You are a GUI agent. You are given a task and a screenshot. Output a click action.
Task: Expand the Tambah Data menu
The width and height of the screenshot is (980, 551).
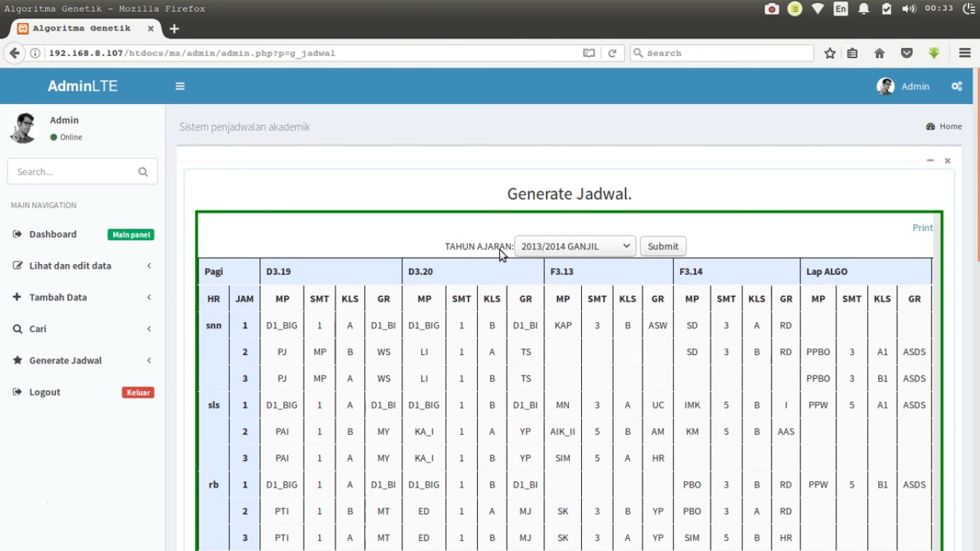[58, 297]
